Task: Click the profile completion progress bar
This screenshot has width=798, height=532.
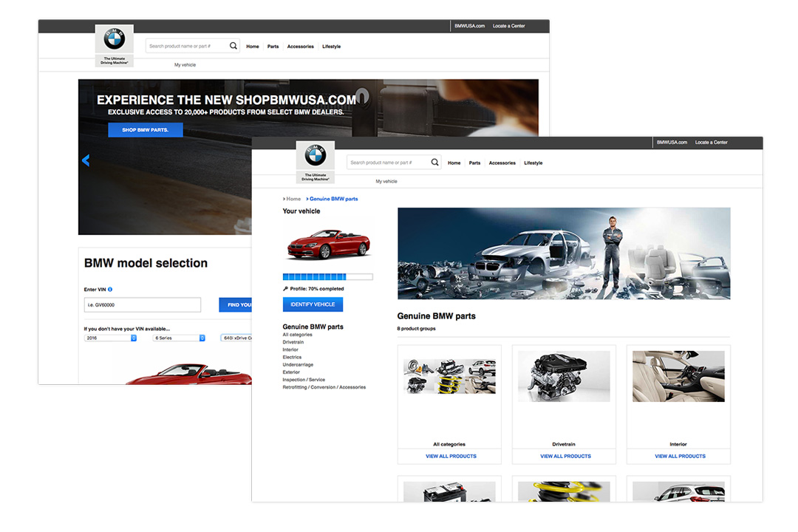Action: (x=328, y=277)
